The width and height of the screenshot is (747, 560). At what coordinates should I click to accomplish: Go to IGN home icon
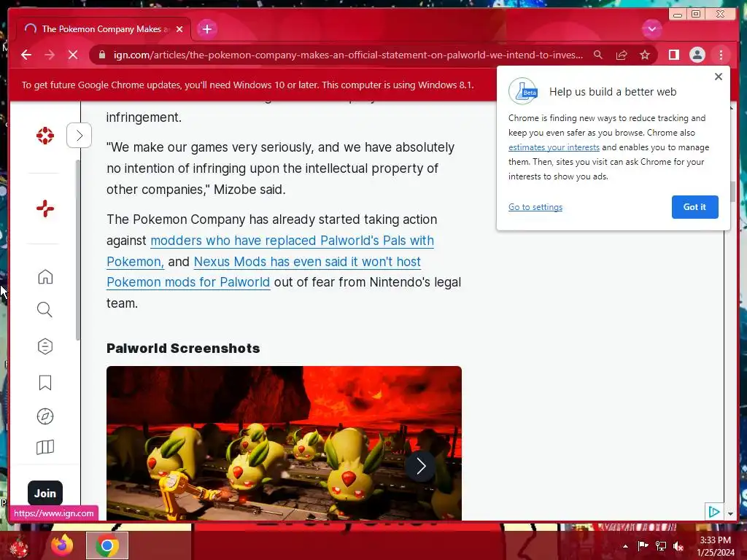pyautogui.click(x=45, y=276)
